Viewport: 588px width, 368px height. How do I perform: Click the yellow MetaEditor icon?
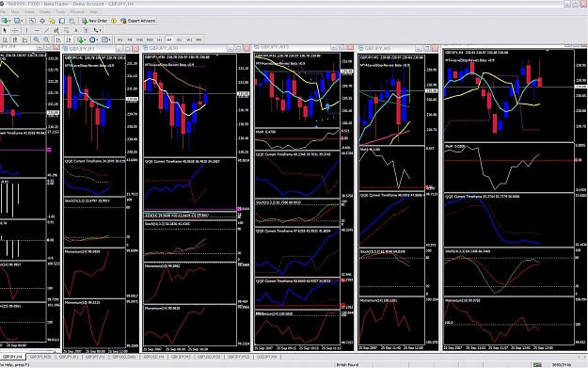click(x=114, y=21)
